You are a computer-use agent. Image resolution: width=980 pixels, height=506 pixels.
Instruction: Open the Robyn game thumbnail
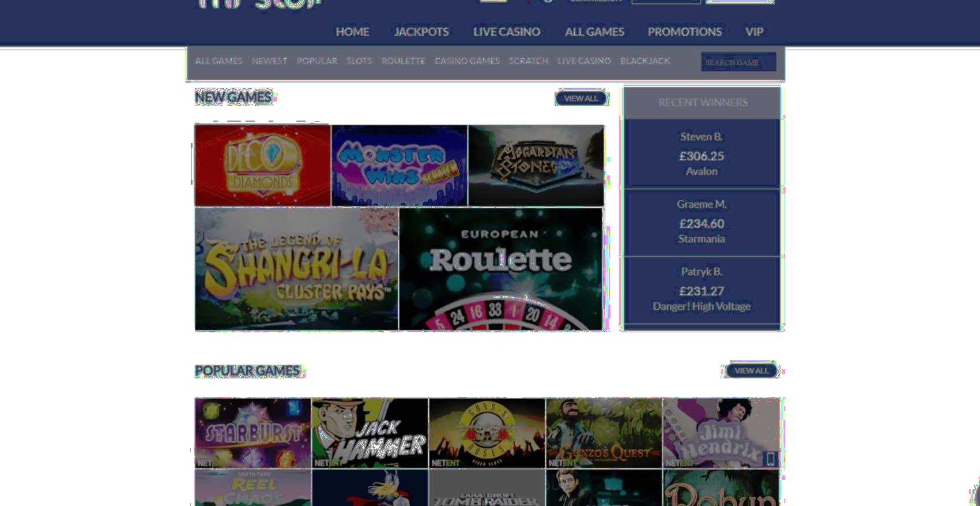tap(721, 488)
